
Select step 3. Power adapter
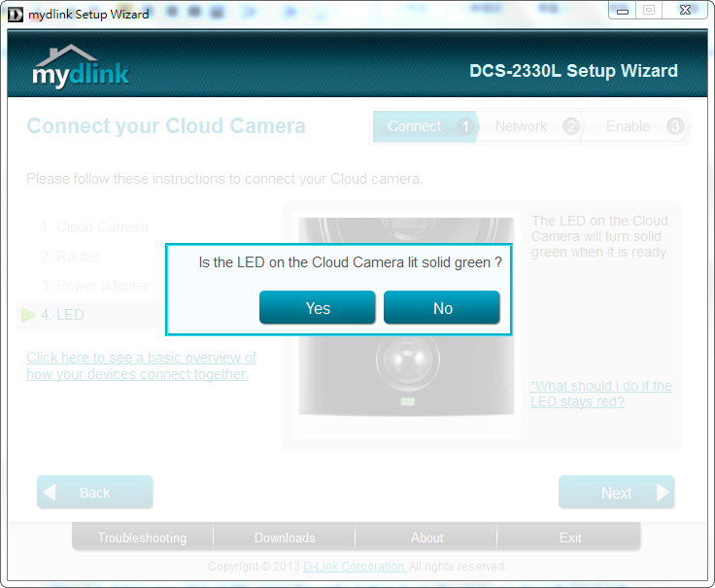click(94, 286)
